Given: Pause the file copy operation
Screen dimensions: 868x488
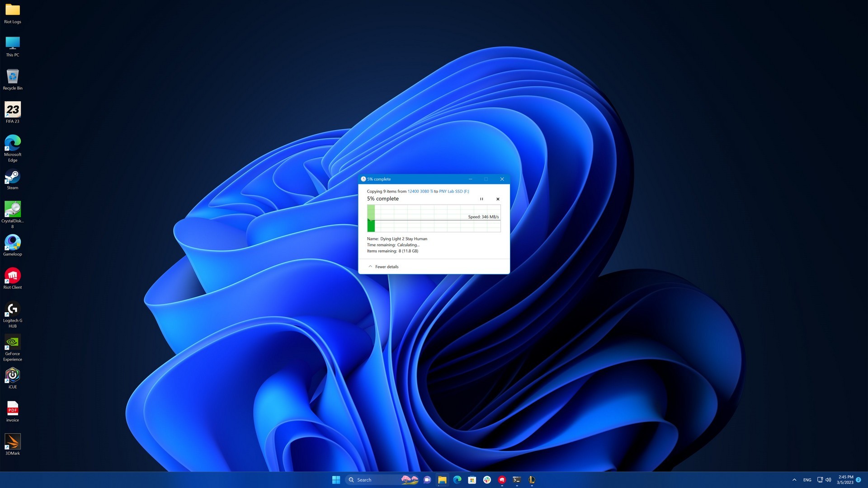Looking at the screenshot, I should point(481,199).
